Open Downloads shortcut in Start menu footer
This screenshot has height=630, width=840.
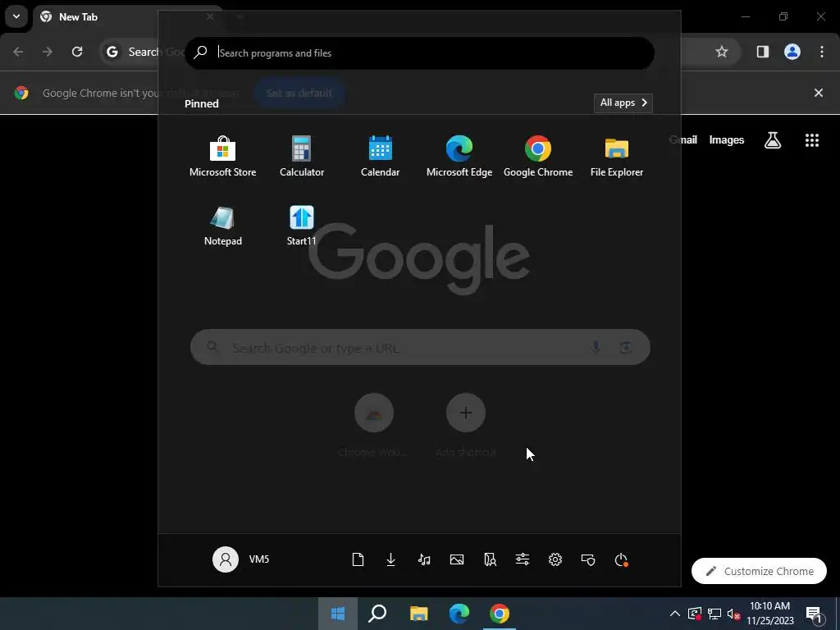coord(391,559)
